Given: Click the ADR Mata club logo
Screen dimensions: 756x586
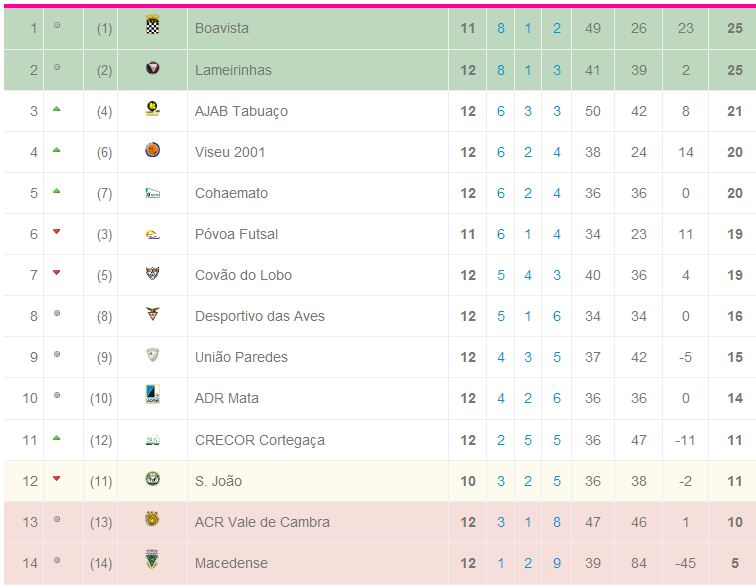Looking at the screenshot, I should 152,396.
